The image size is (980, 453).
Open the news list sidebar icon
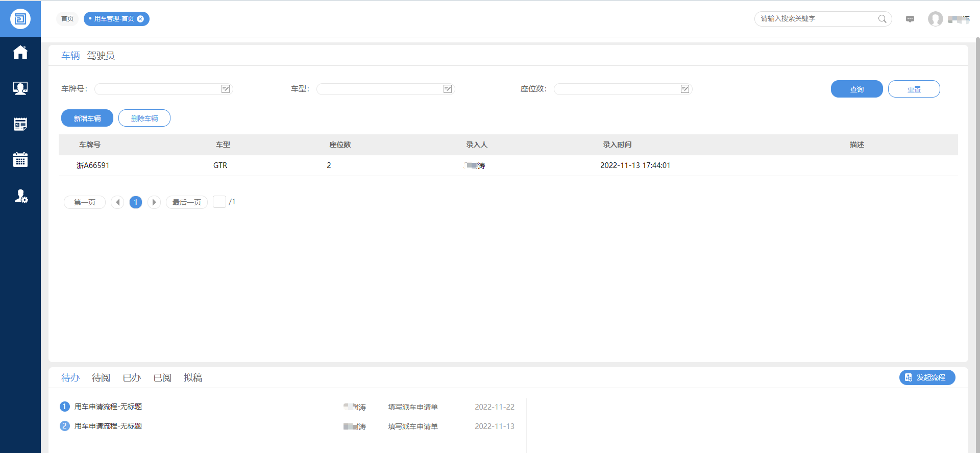(20, 124)
